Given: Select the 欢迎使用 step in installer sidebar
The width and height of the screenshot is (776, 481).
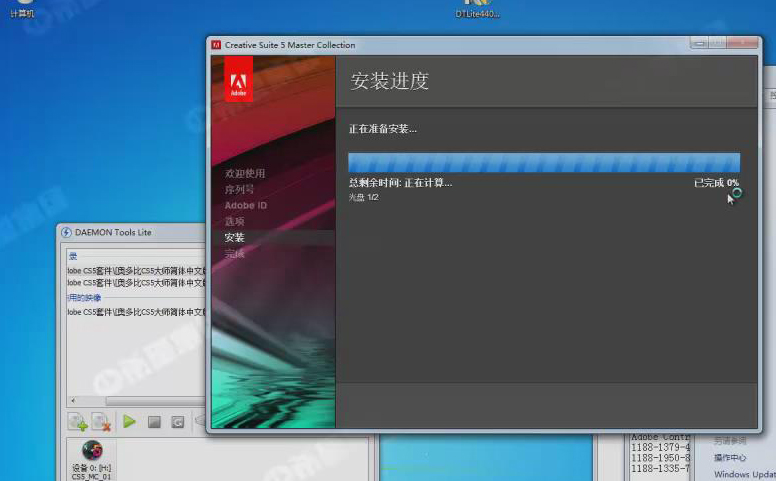Looking at the screenshot, I should tap(244, 173).
